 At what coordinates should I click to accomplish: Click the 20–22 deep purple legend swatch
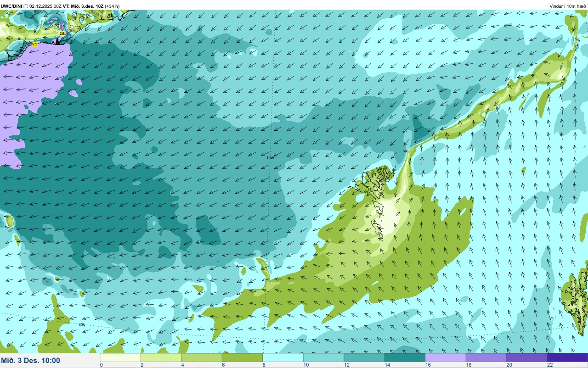(x=527, y=357)
